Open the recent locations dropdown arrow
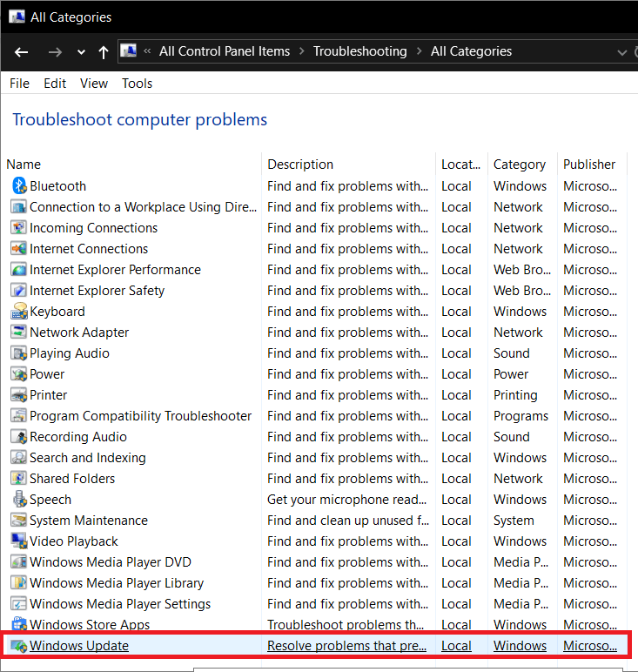Viewport: 638px width, 672px height. coord(81,52)
